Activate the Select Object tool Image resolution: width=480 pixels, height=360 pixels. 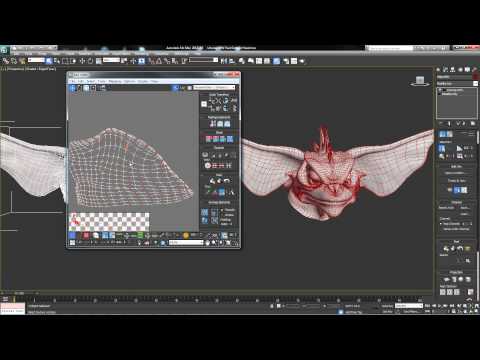click(49, 61)
